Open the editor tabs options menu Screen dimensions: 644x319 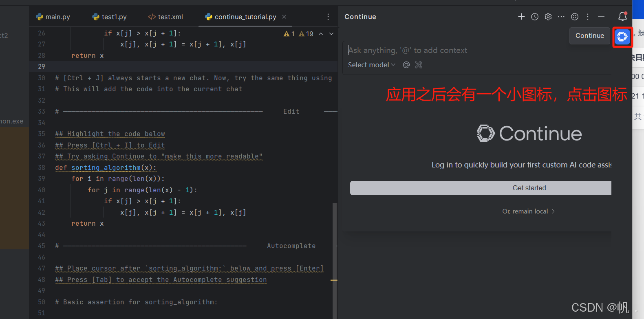pyautogui.click(x=328, y=17)
